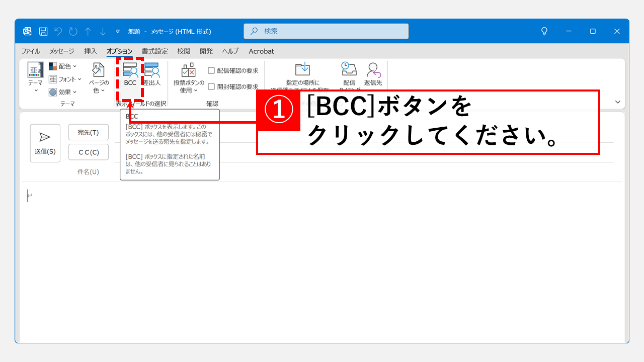Click the Undo arrow icon
Screen dimensions: 644x362
click(58, 31)
